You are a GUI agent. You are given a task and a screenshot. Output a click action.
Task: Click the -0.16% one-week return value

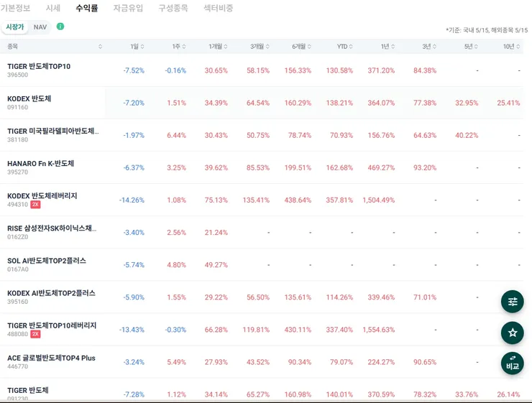click(175, 70)
